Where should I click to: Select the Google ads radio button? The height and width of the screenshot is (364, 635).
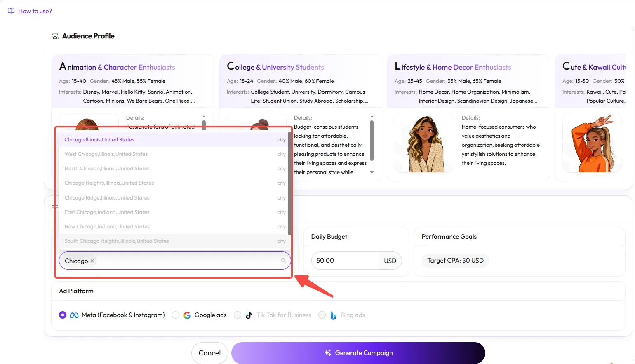[x=176, y=315]
